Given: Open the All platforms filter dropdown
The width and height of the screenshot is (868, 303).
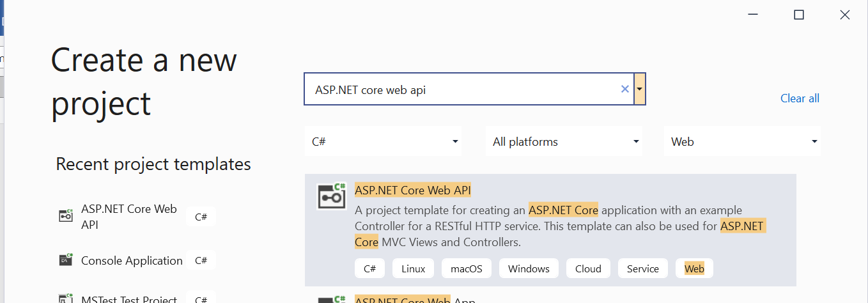Looking at the screenshot, I should (564, 141).
